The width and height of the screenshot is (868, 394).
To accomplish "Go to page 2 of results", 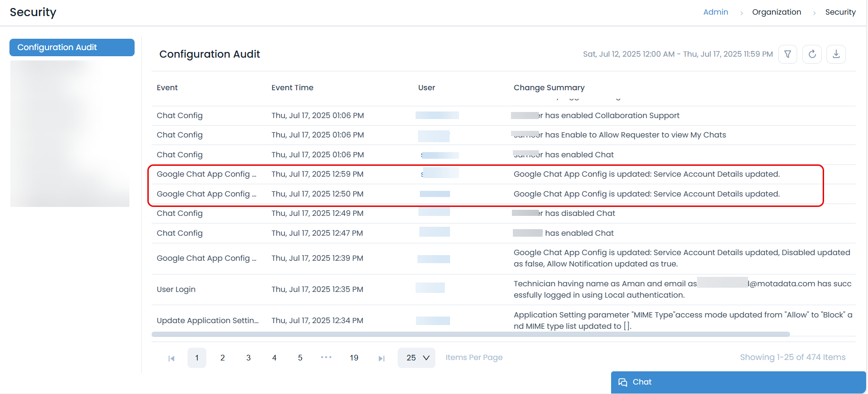I will click(222, 358).
